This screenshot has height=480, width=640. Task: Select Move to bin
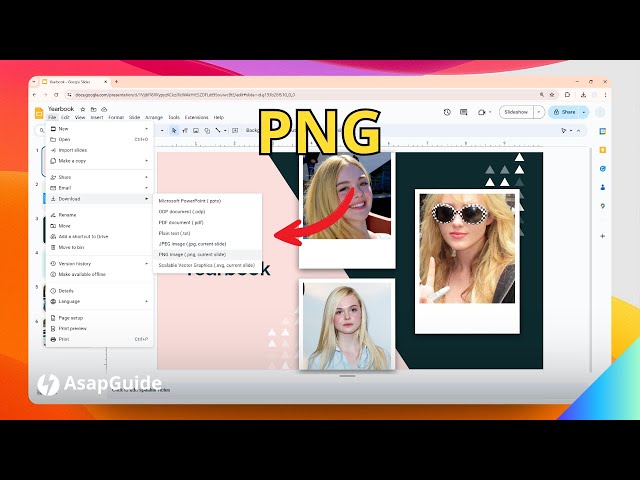click(x=99, y=247)
